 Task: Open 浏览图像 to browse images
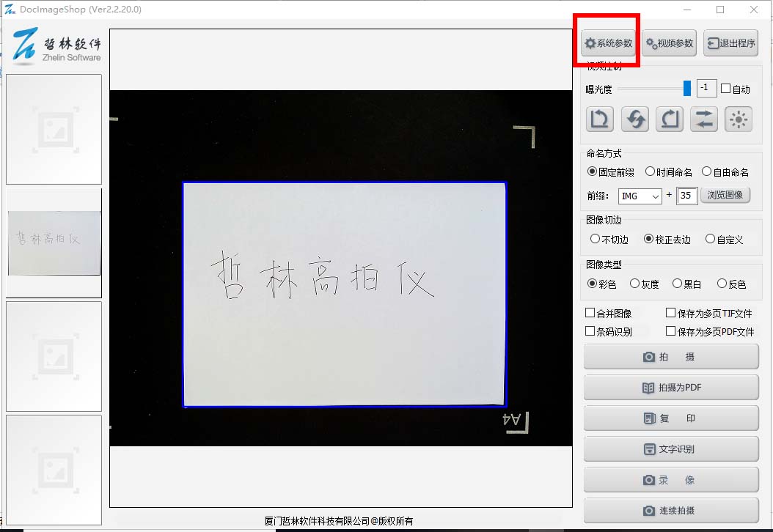click(725, 195)
